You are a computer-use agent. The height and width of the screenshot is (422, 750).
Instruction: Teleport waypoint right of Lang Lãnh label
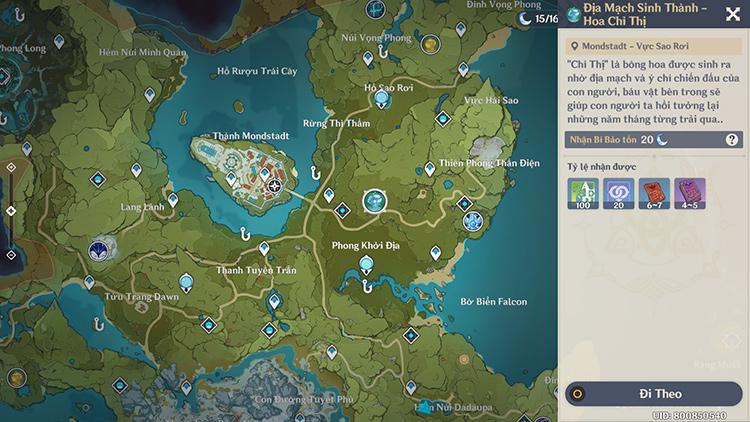tap(173, 199)
